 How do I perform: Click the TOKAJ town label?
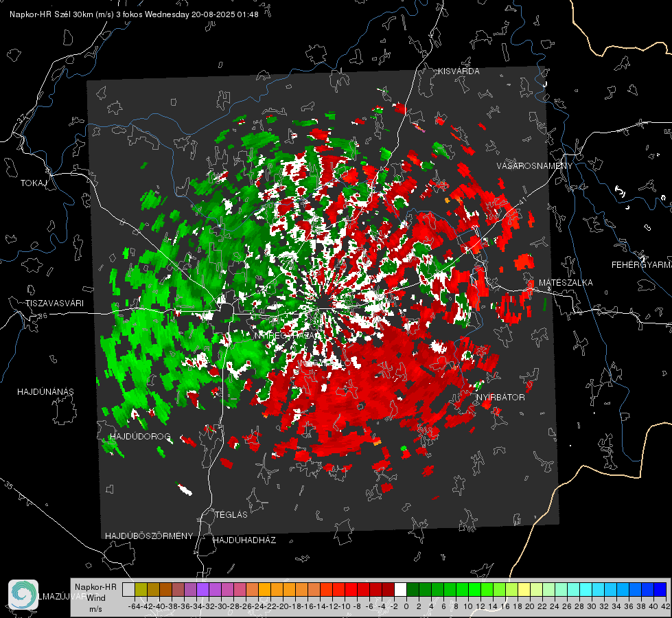(x=34, y=183)
